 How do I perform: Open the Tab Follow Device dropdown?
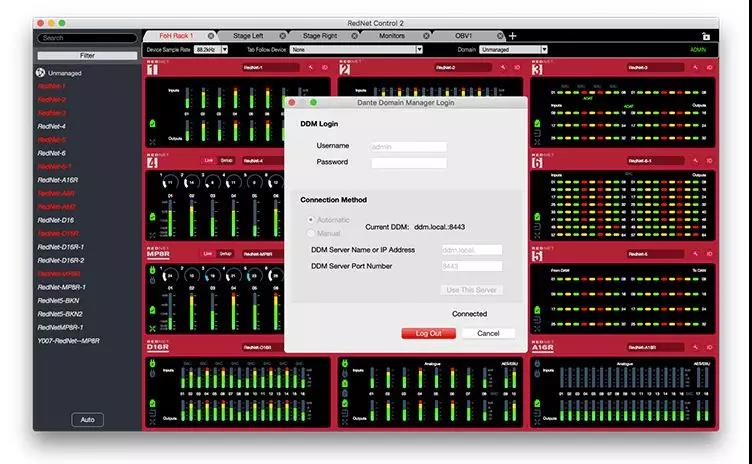356,49
